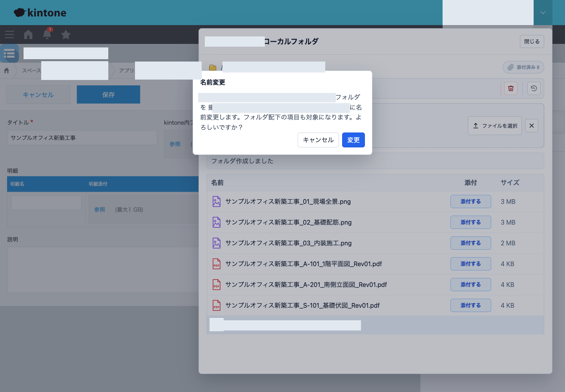565x392 pixels.
Task: Click PDF icon for A-201_南側立面図_Rev01.pdf
Action: pos(217,285)
